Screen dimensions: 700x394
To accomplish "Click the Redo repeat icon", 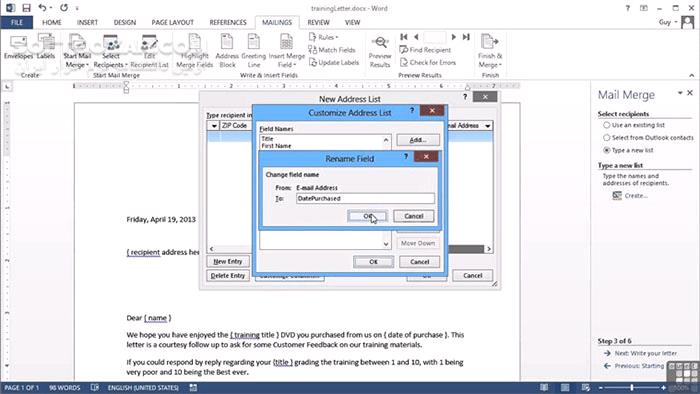I will pyautogui.click(x=64, y=8).
